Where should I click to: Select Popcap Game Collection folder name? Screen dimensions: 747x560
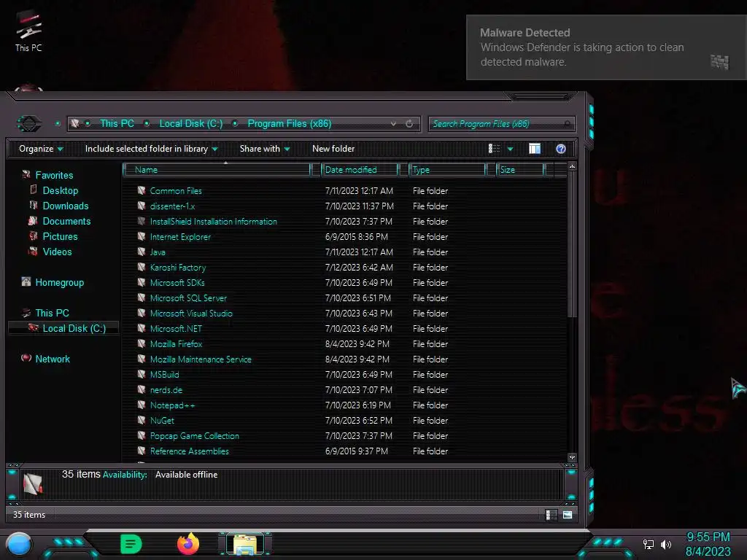(194, 436)
